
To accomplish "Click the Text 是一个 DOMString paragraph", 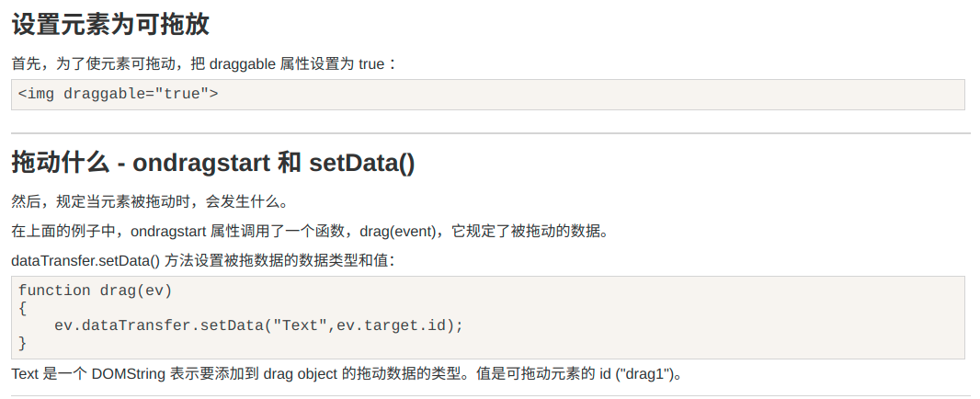I will (x=347, y=374).
